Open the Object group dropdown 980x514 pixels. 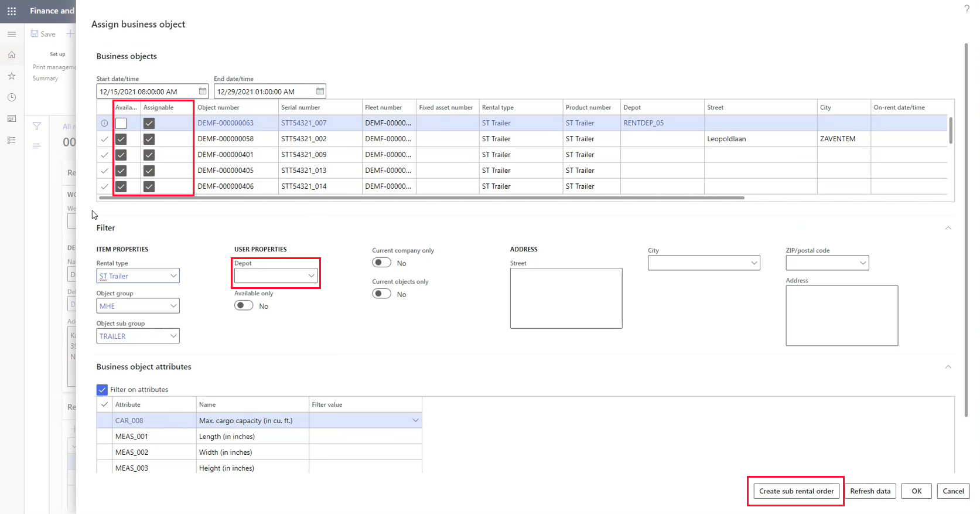[173, 306]
